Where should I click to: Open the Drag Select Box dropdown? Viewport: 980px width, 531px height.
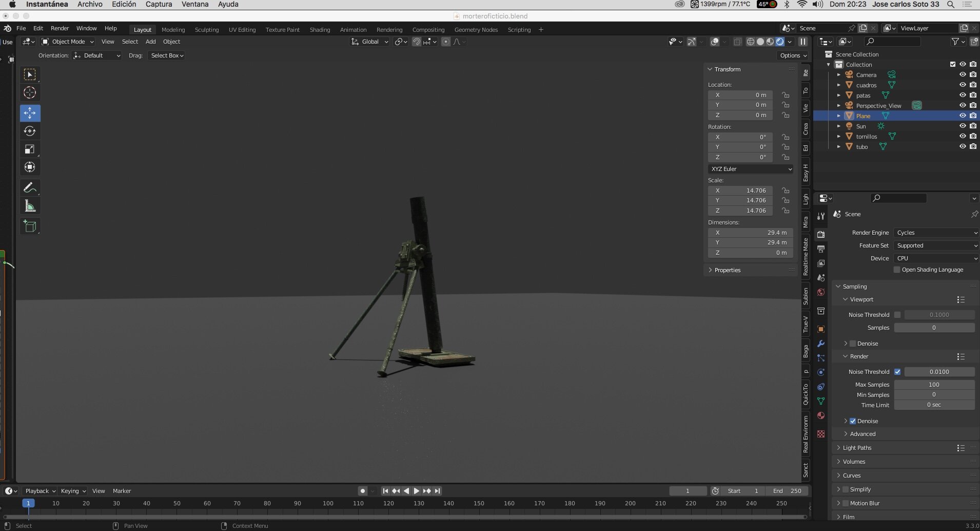pyautogui.click(x=167, y=55)
